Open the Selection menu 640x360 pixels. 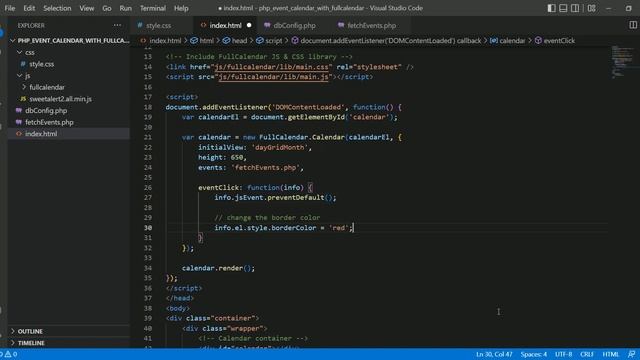[x=57, y=8]
